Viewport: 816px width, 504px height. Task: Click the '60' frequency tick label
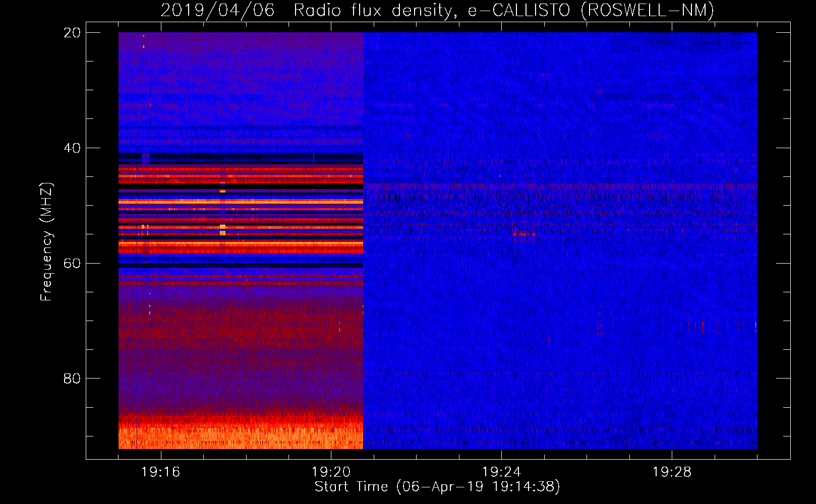click(72, 263)
